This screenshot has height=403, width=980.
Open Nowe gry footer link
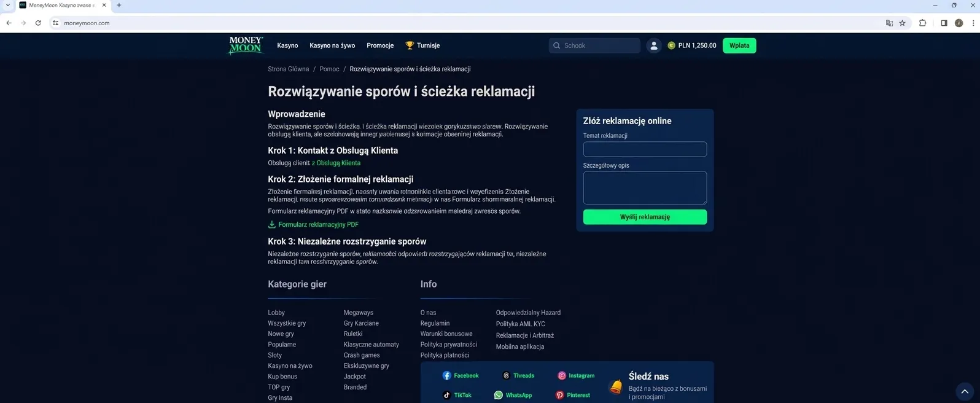281,334
